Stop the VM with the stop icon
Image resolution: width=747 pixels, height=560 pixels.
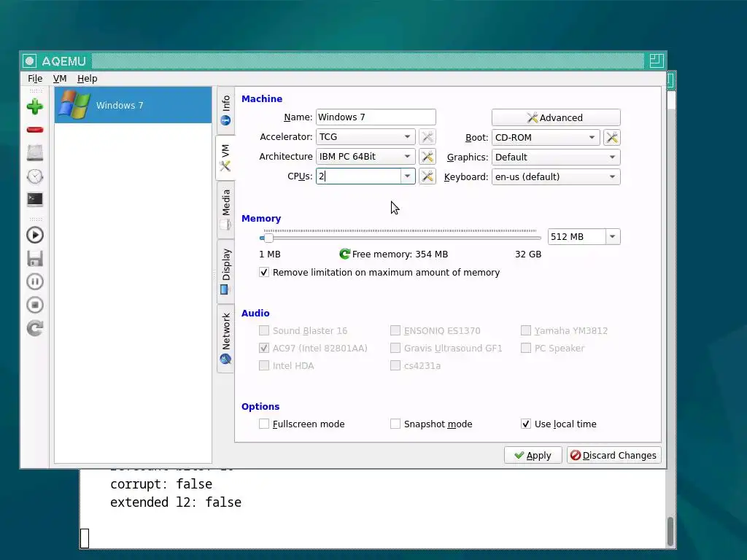[35, 305]
